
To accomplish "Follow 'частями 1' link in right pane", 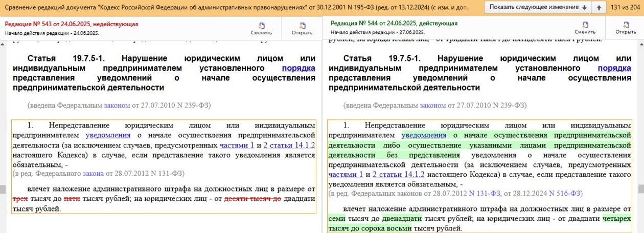I will click(x=346, y=175).
